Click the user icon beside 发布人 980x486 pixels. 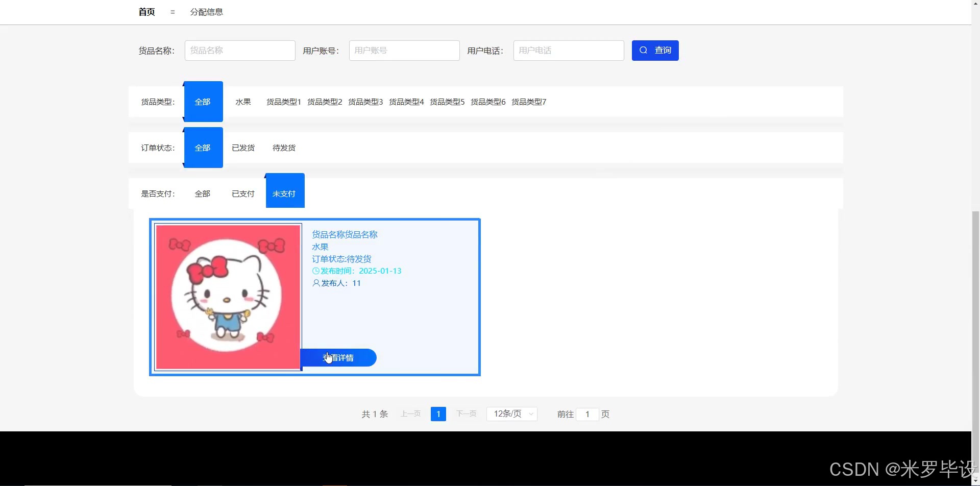click(316, 283)
